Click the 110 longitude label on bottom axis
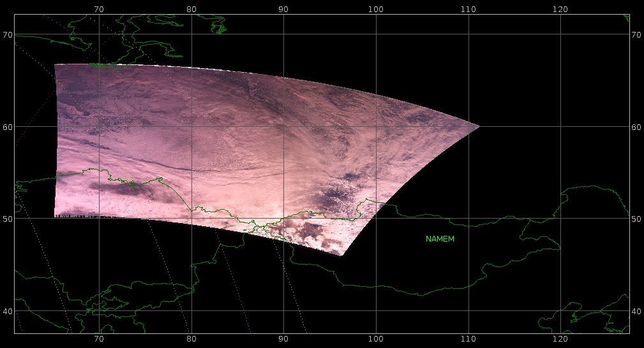 coord(468,339)
